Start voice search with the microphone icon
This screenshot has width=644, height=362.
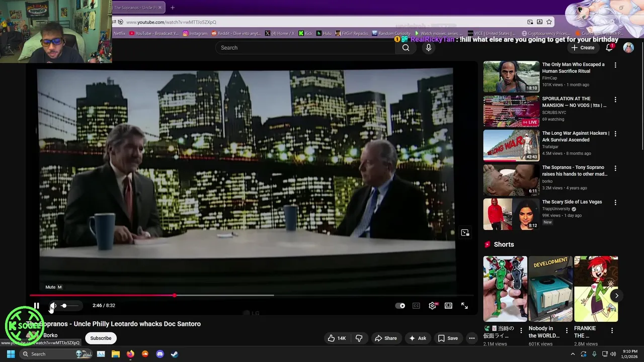coord(428,48)
